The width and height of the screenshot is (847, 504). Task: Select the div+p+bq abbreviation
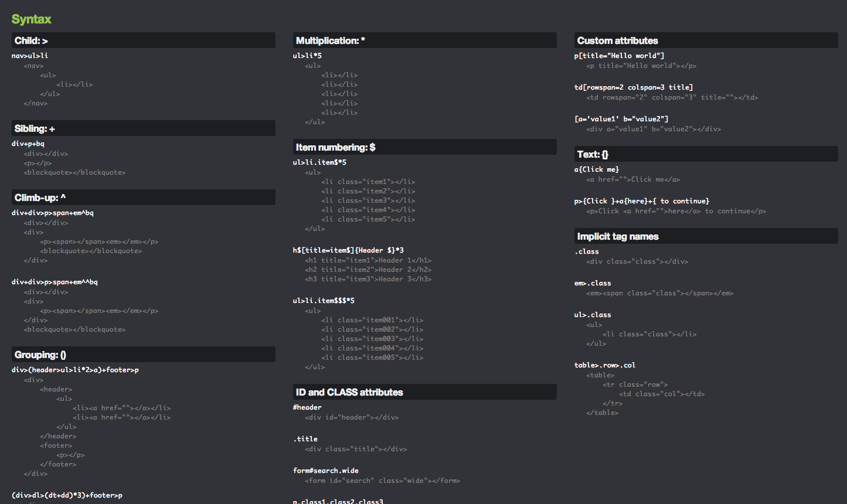28,144
